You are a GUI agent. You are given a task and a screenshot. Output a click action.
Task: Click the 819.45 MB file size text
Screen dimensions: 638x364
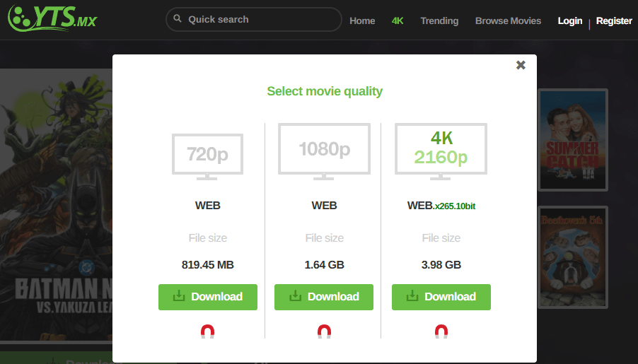pyautogui.click(x=207, y=265)
